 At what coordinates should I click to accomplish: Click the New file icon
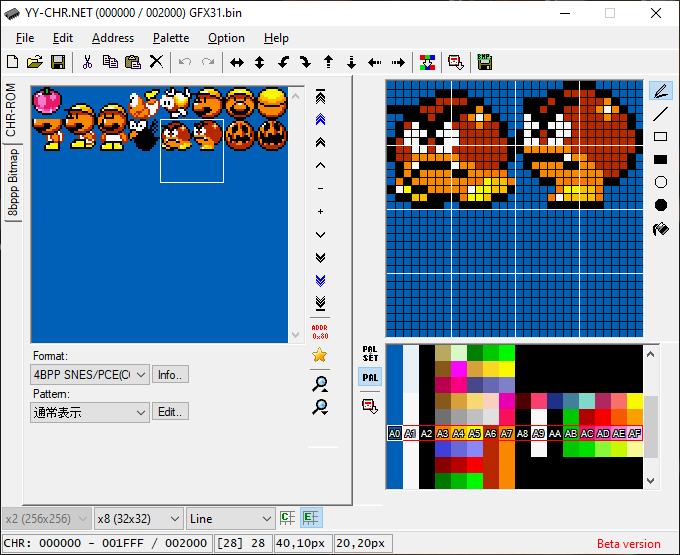[13, 62]
